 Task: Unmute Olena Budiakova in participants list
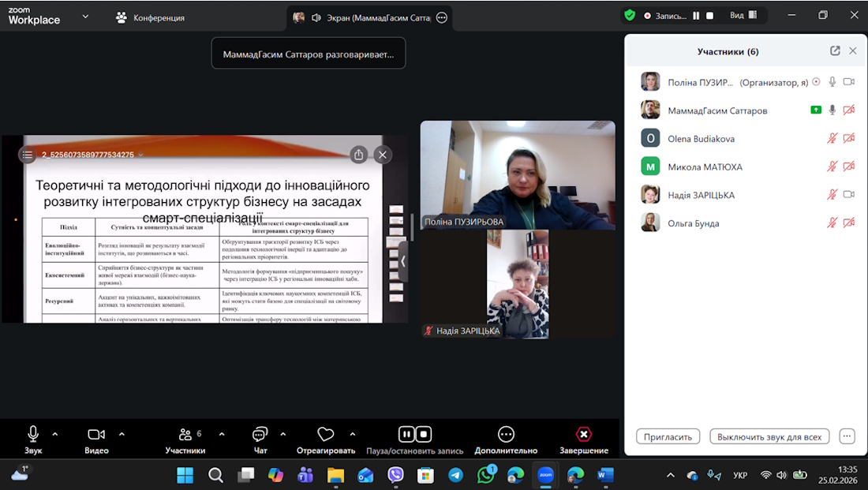(x=832, y=139)
